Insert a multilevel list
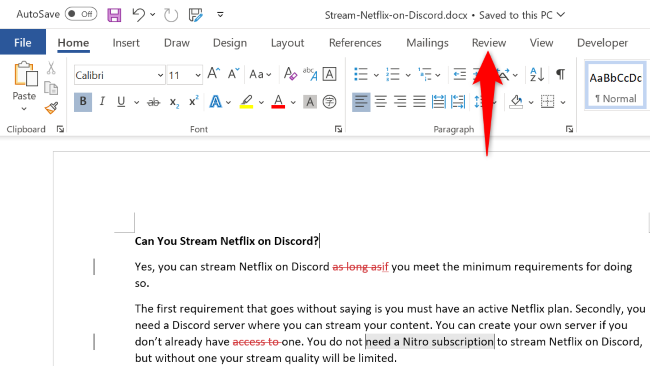The image size is (650, 366). click(x=424, y=74)
